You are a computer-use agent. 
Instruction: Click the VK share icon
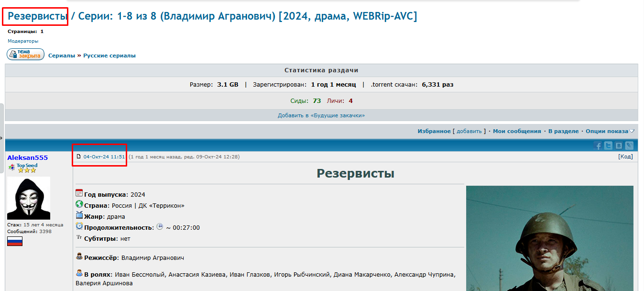619,146
